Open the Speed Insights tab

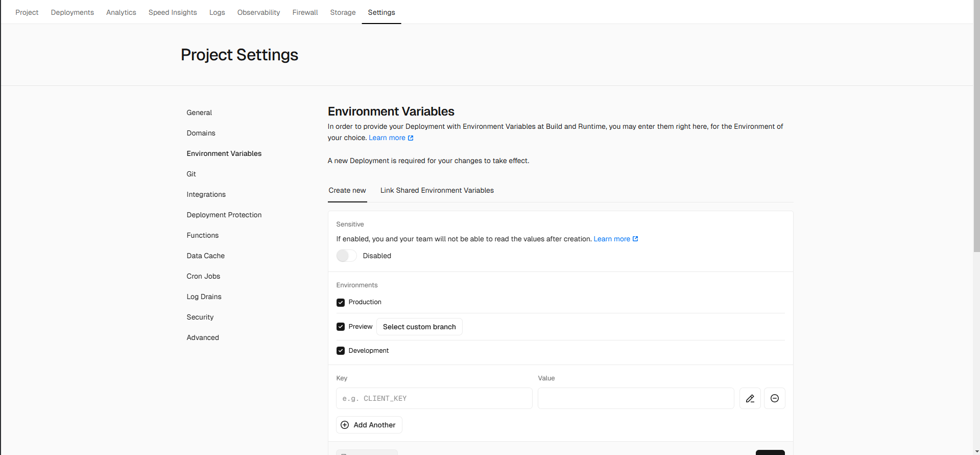[173, 12]
